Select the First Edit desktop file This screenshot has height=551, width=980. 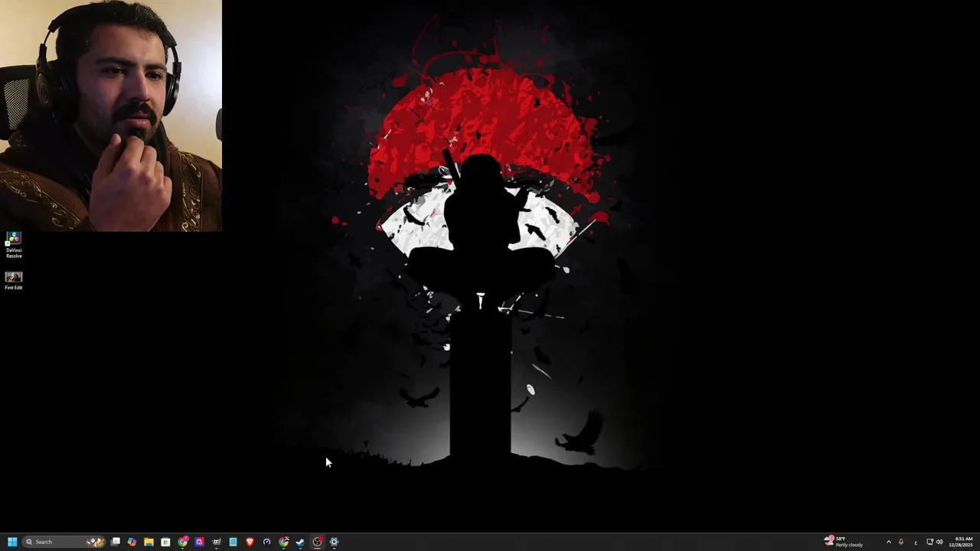point(14,280)
